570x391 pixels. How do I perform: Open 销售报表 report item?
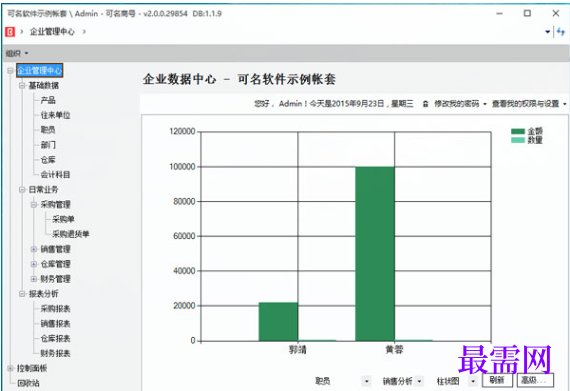tap(55, 324)
